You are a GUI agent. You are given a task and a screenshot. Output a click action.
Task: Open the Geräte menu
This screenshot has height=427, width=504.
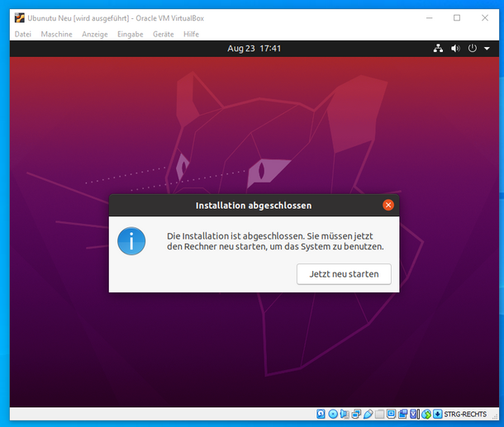tap(163, 34)
